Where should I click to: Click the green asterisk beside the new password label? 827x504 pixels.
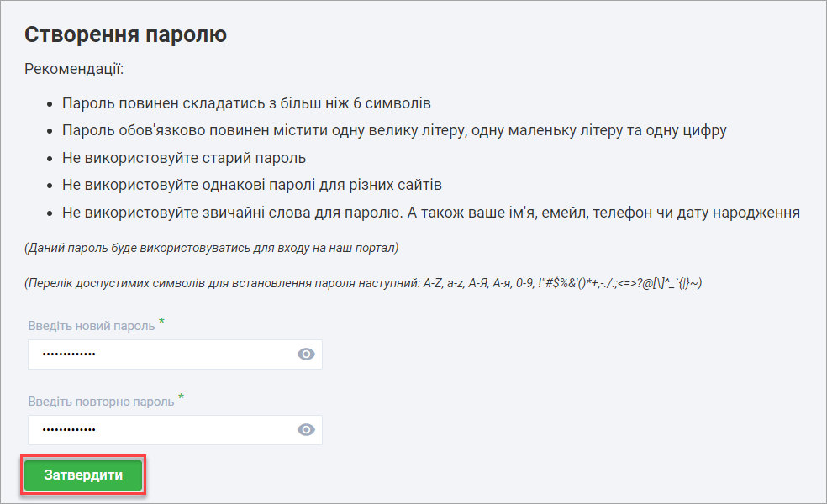click(x=161, y=323)
